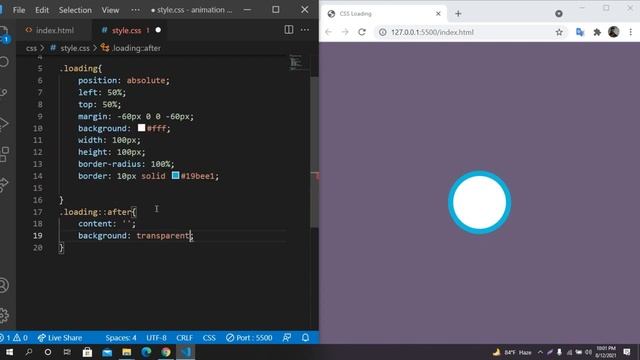
Task: Open Microsoft Edge from the taskbar
Action: [x=146, y=352]
